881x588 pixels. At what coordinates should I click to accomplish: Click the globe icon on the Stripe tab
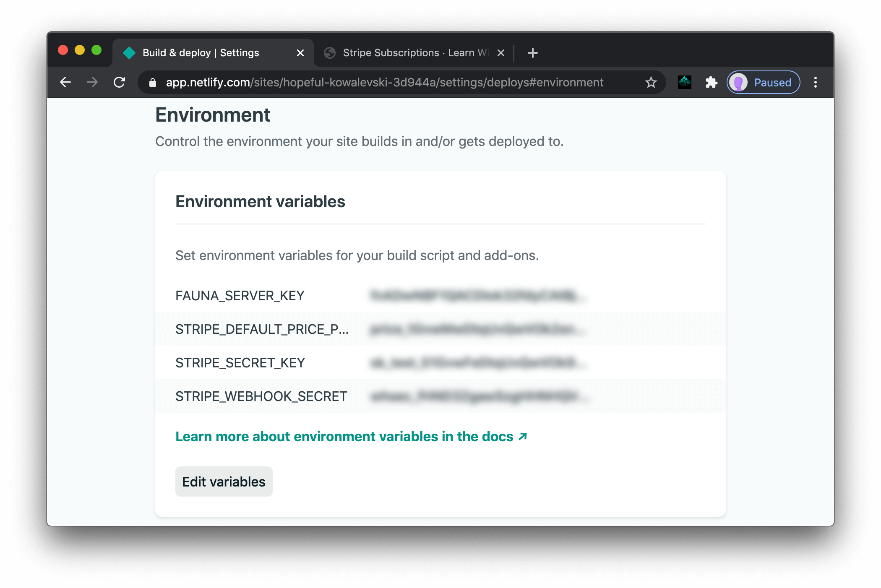pyautogui.click(x=330, y=52)
